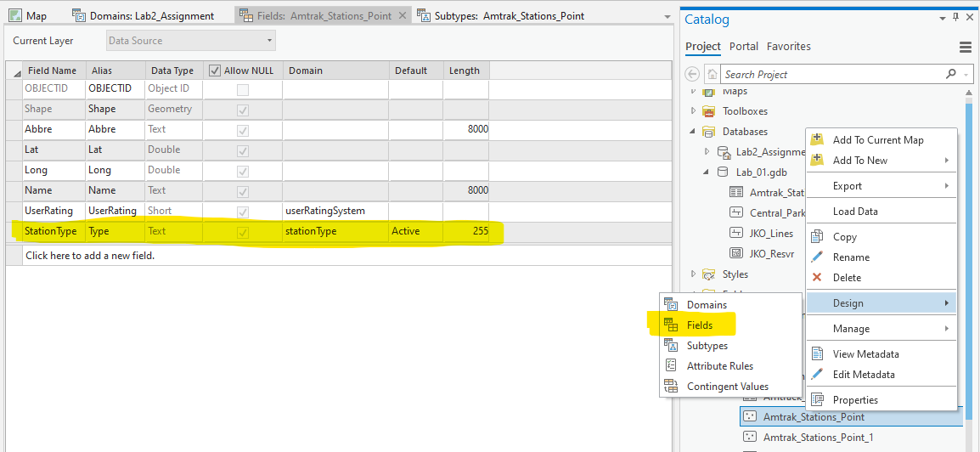Viewport: 980px width, 452px height.
Task: Click the Copy icon in context menu
Action: tap(817, 237)
